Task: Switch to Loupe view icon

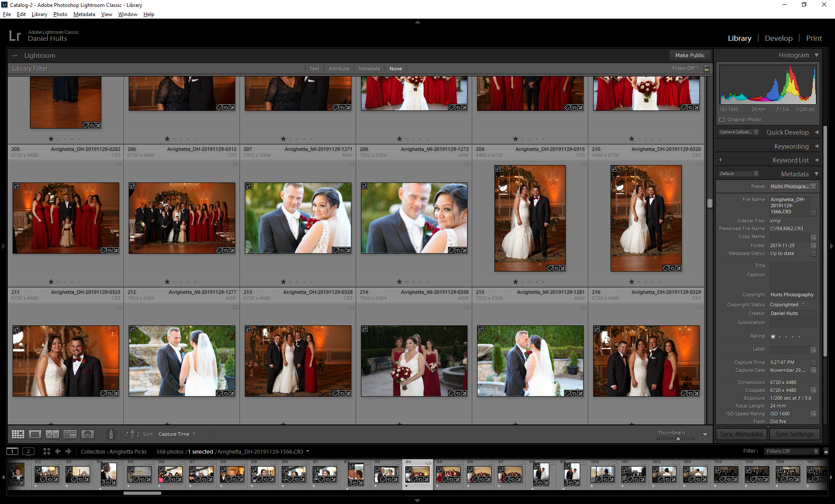Action: [35, 434]
